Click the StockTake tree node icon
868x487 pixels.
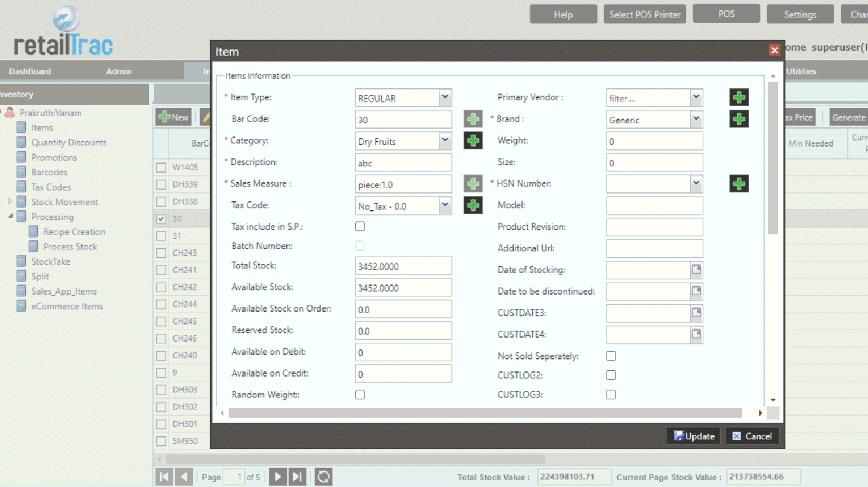[22, 261]
